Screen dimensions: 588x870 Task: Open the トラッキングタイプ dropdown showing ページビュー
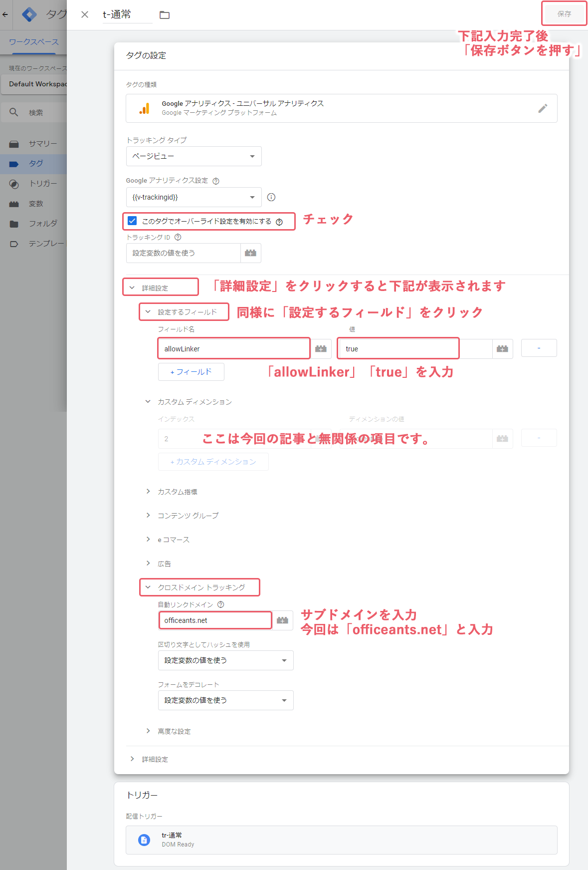(194, 156)
